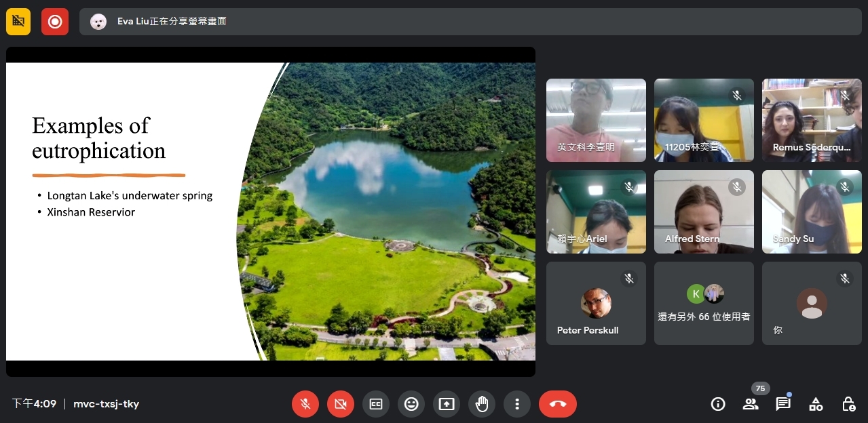Screen dimensions: 868x423
Task: Click the yellow icon in the top-left corner
Action: tap(18, 22)
